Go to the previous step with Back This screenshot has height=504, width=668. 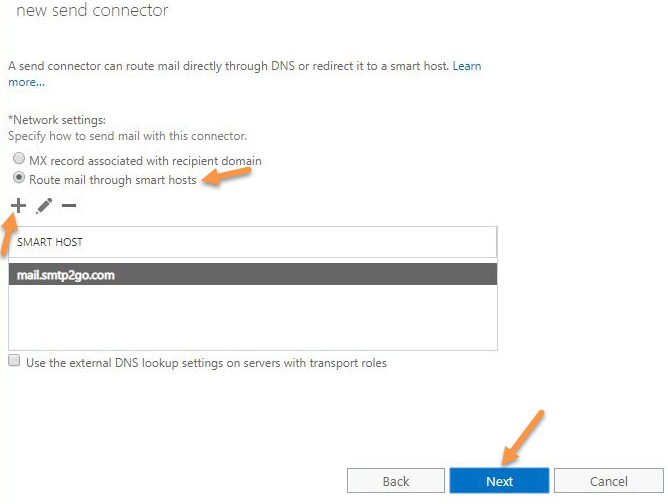(396, 481)
